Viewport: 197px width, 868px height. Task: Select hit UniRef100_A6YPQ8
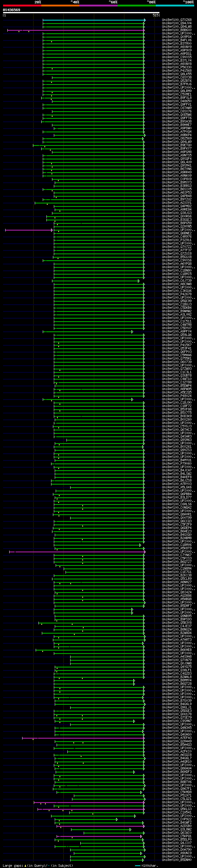(177, 264)
